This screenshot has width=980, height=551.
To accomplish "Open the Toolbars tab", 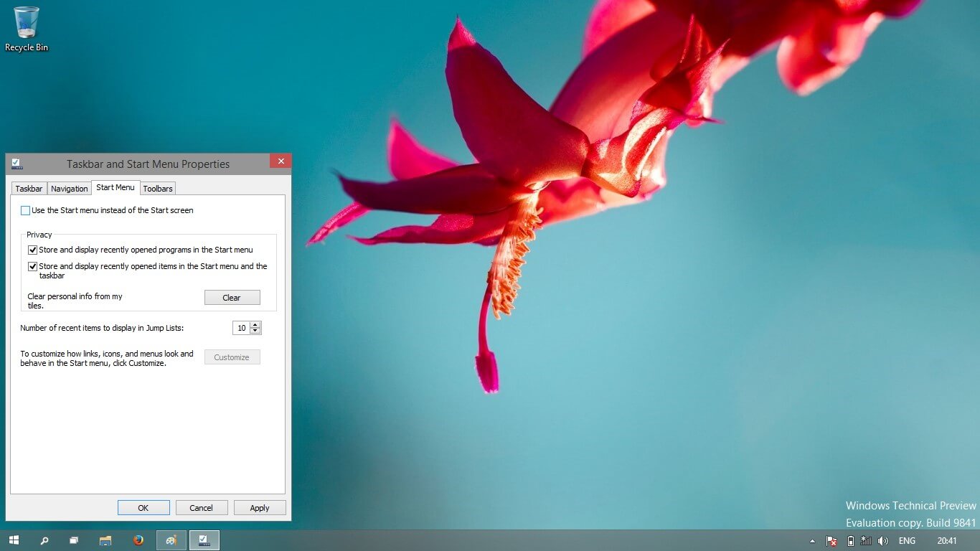I will pos(158,189).
